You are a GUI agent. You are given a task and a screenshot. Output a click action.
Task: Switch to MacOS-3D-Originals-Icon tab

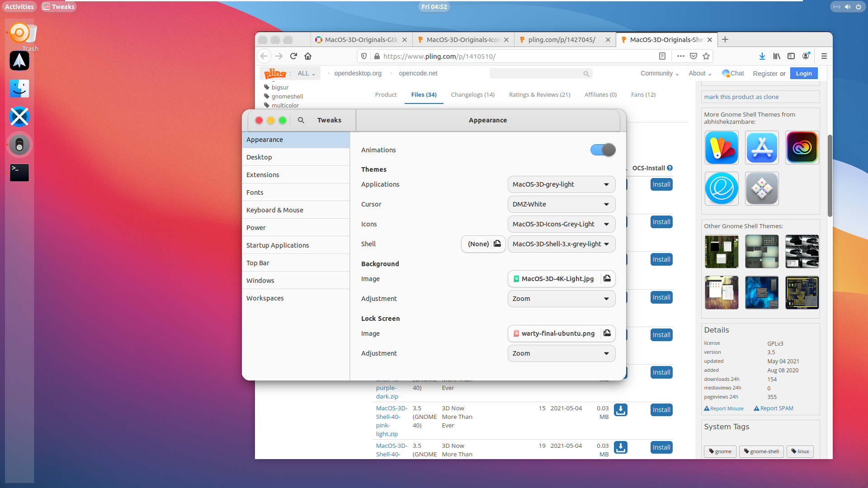463,40
